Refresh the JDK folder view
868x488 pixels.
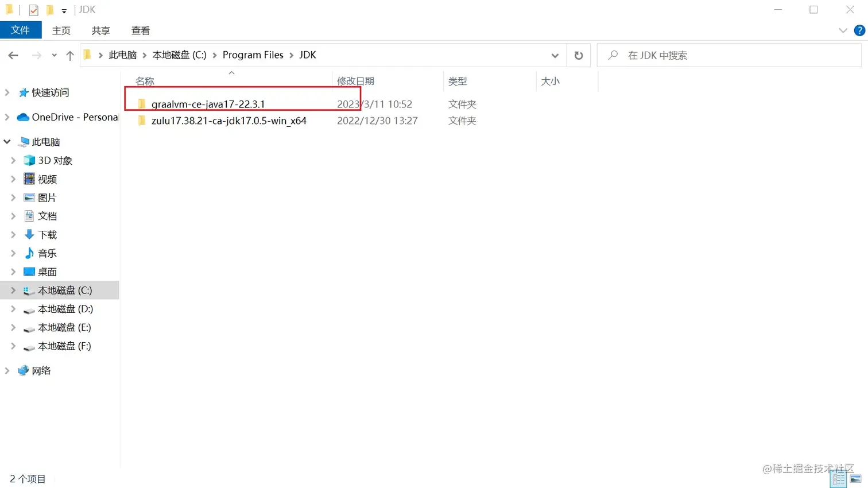[579, 55]
